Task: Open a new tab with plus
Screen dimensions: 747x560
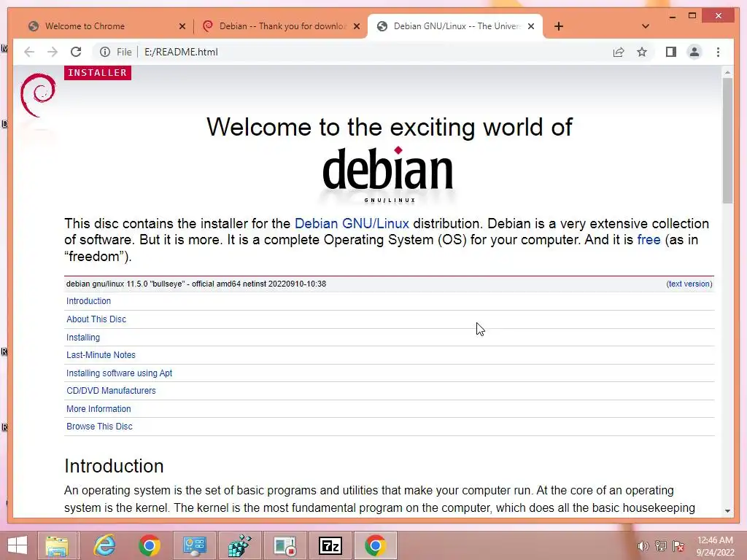Action: (x=559, y=26)
